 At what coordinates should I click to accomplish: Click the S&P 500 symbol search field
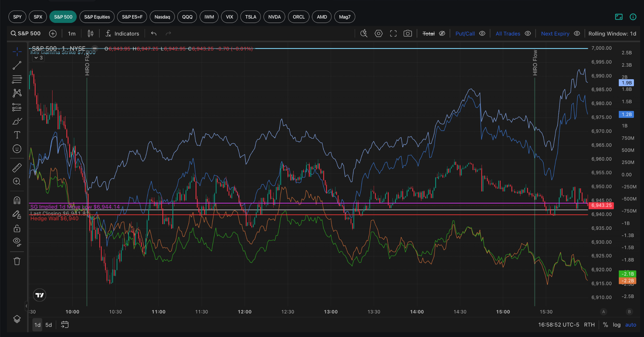[x=26, y=33]
